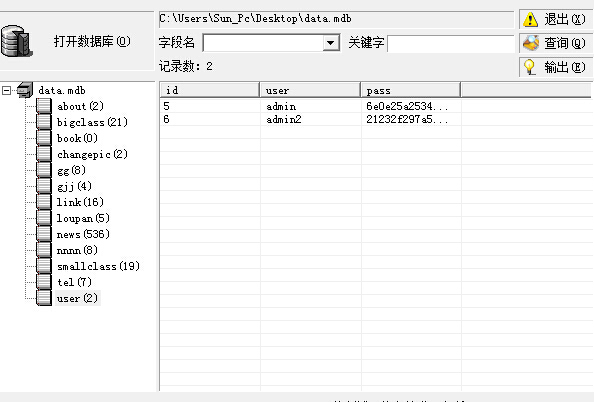This screenshot has width=594, height=402.
Task: Click the lightbulb icon on export button
Action: coord(530,67)
